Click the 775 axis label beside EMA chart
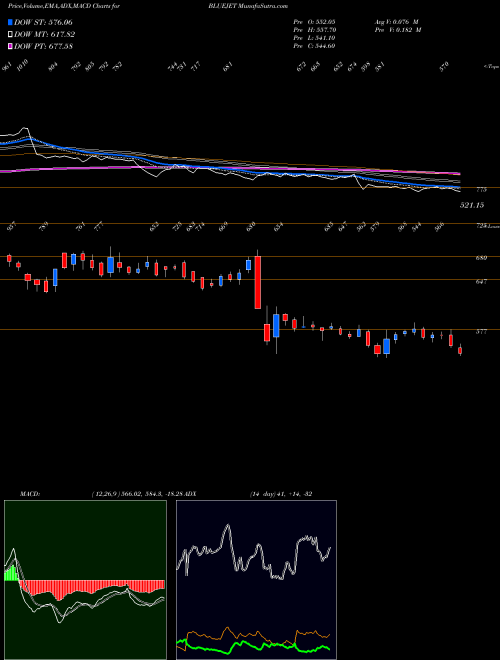Image resolution: width=500 pixels, height=660 pixels. [481, 190]
